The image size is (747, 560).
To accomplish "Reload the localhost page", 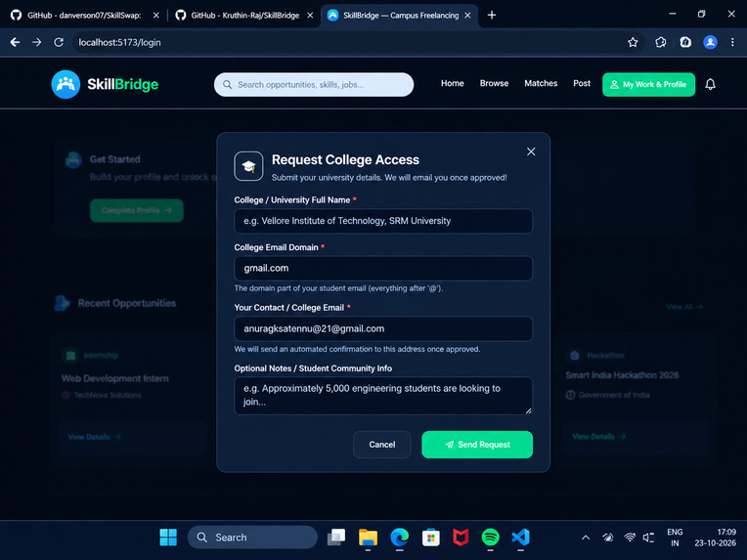I will [59, 42].
